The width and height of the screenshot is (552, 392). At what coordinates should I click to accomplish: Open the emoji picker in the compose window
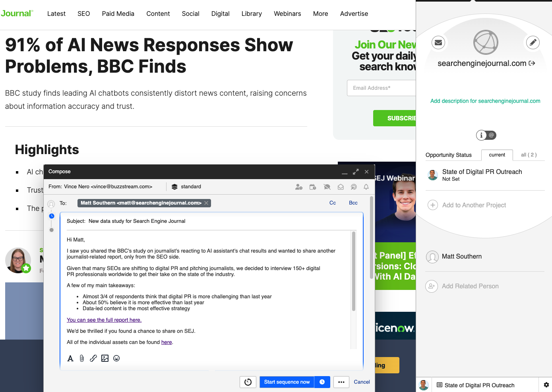pyautogui.click(x=116, y=358)
